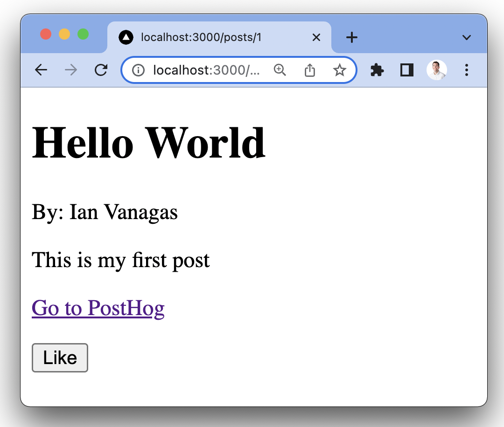
Task: Open the three-dot Chrome menu
Action: pos(467,70)
